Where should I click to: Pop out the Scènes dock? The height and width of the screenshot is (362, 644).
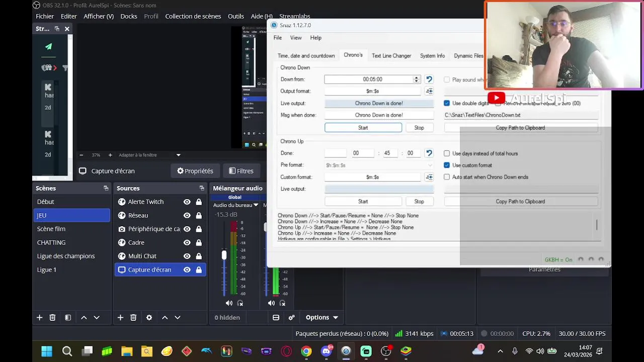(x=106, y=188)
